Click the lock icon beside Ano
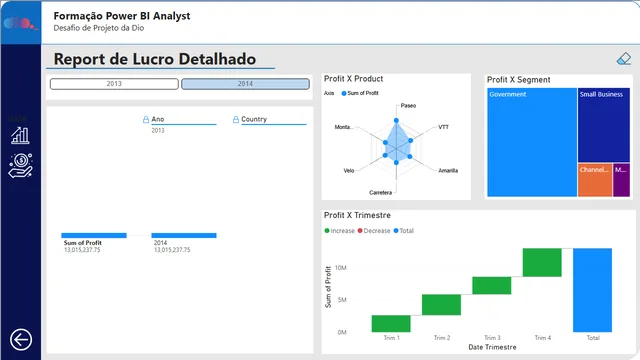Screen dimensions: 640x360 coord(146,119)
